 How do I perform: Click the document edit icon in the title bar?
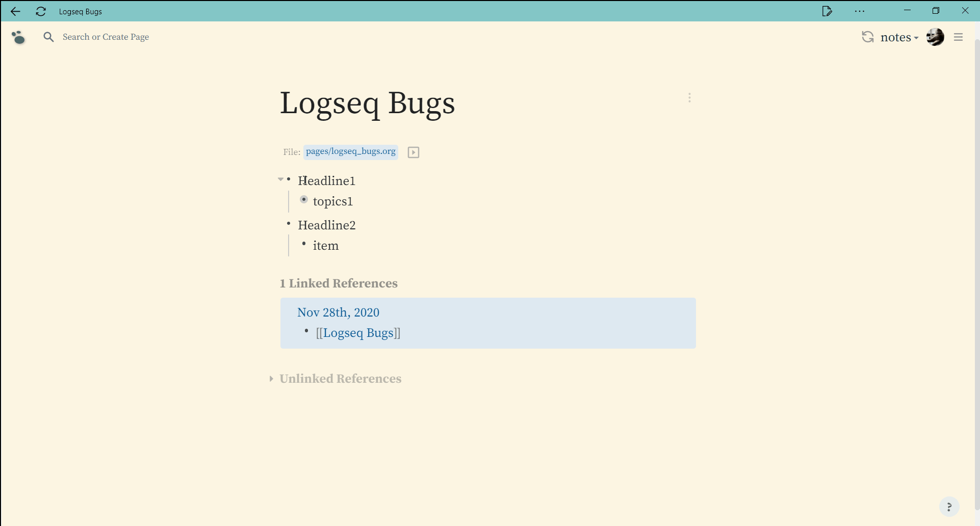[x=828, y=11]
